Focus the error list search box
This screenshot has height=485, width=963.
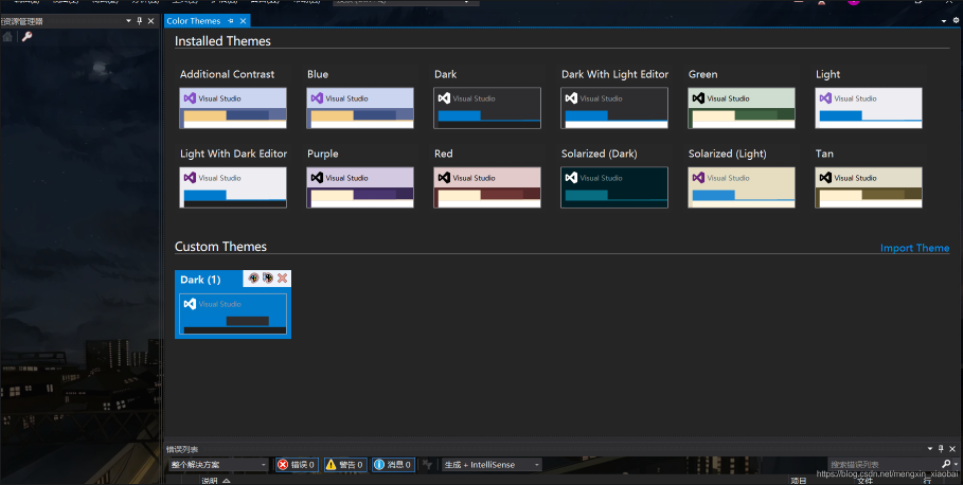tap(884, 464)
